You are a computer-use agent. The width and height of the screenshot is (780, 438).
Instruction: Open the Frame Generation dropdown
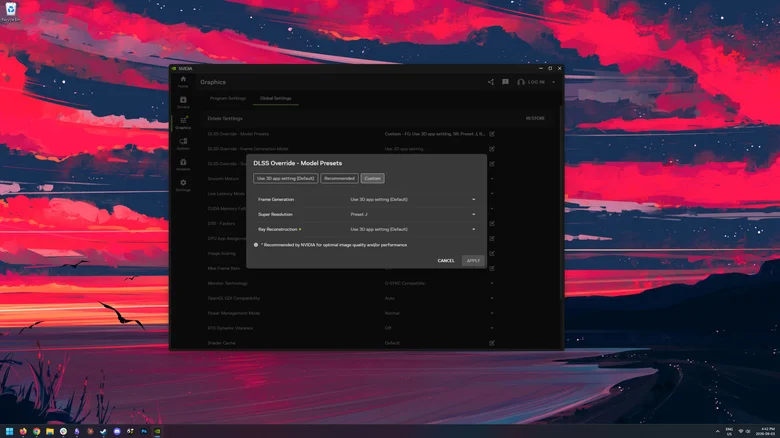tap(413, 200)
